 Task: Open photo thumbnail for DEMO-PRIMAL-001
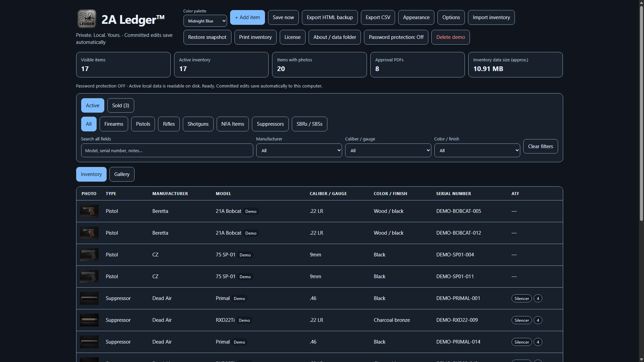(x=89, y=298)
